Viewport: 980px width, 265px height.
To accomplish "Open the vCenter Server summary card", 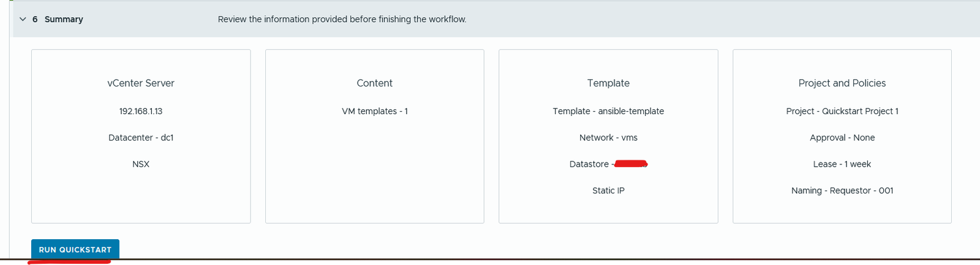I will (x=141, y=136).
